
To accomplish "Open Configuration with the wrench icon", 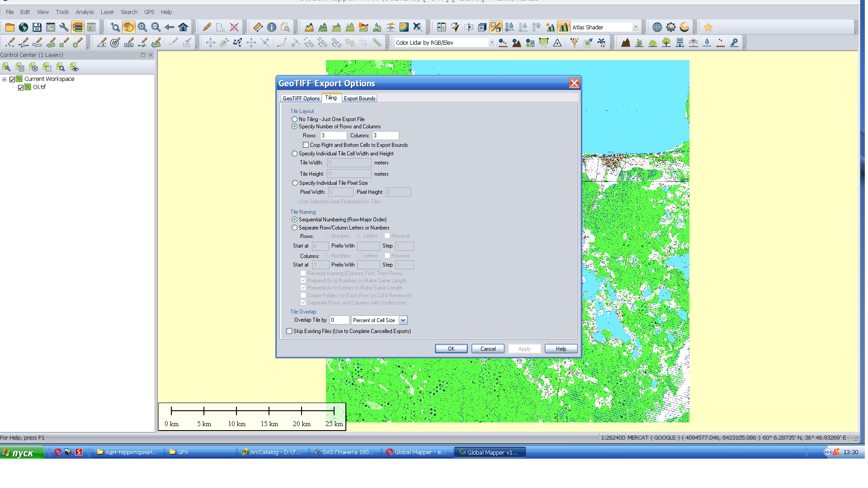I will 64,28.
